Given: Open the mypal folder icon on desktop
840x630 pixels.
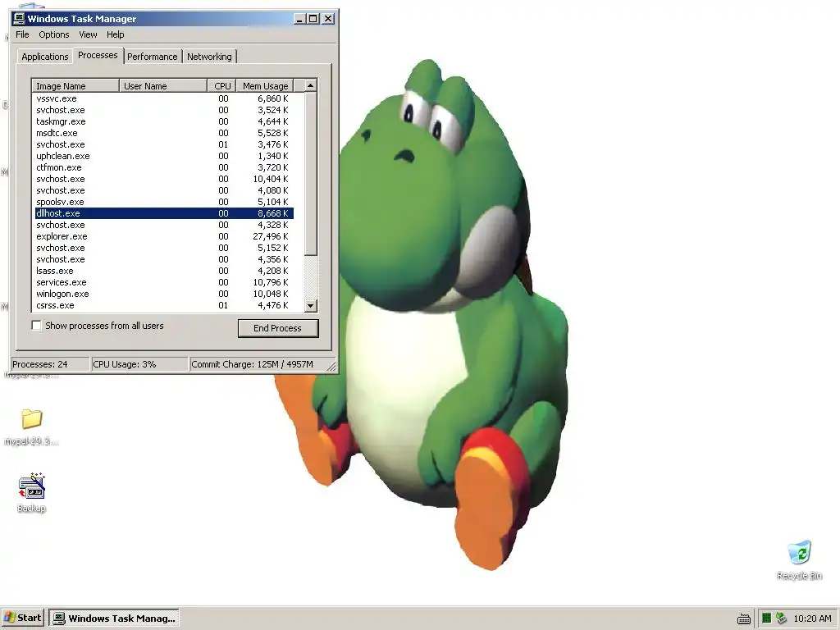Looking at the screenshot, I should pyautogui.click(x=32, y=418).
